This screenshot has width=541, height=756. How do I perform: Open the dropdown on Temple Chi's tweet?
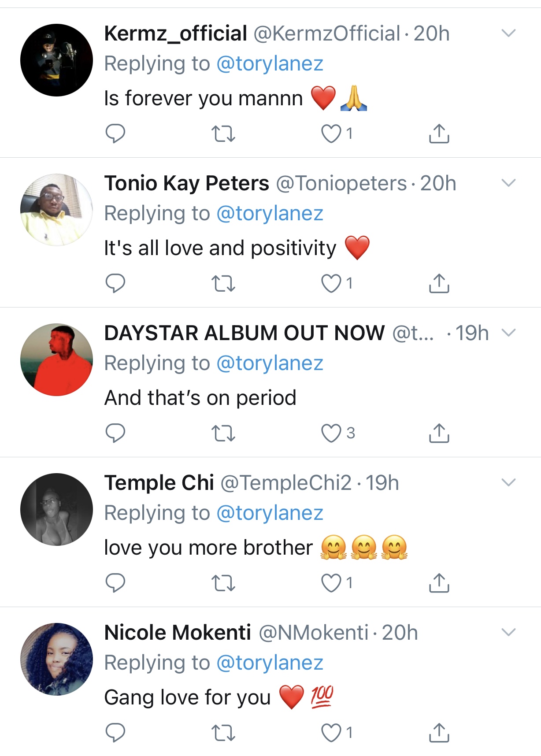[509, 483]
